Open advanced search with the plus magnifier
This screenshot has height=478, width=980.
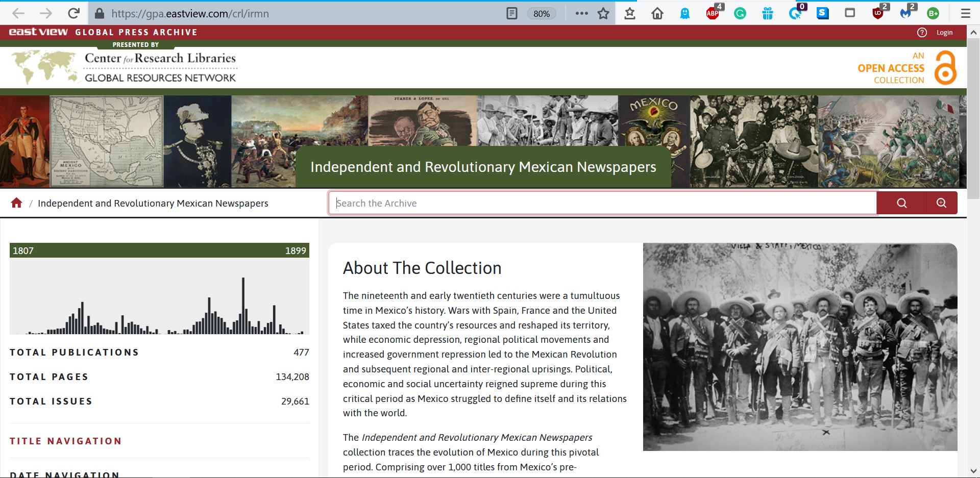click(x=941, y=203)
